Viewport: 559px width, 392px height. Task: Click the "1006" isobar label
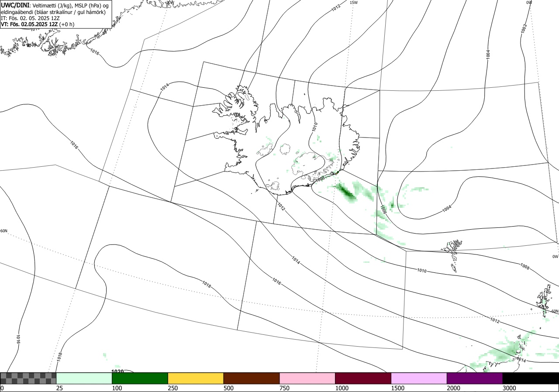pyautogui.click(x=383, y=210)
